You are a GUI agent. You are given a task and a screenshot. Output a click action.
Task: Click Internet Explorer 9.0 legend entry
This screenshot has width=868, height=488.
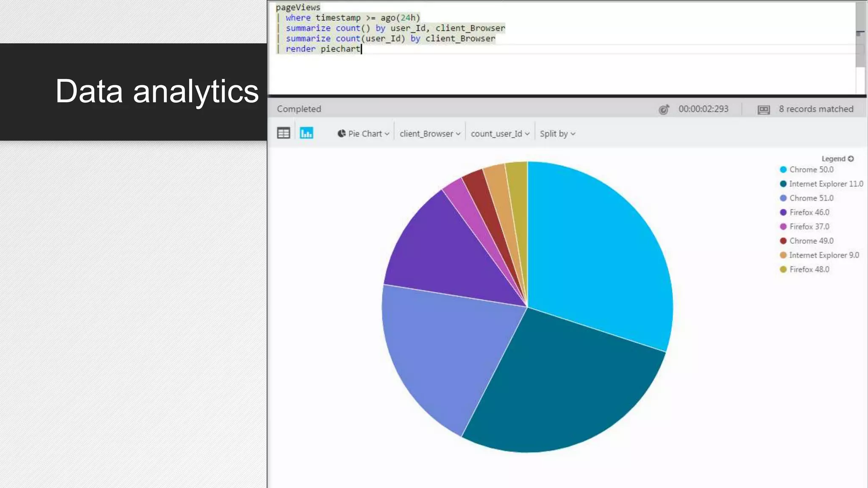click(x=819, y=255)
